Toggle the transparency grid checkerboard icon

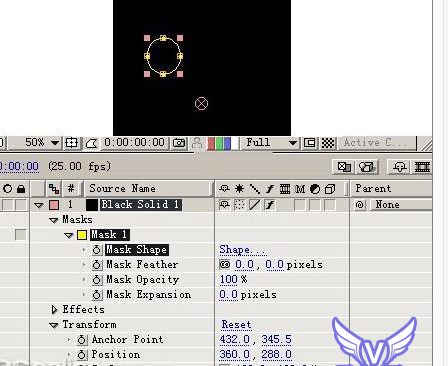[x=328, y=143]
